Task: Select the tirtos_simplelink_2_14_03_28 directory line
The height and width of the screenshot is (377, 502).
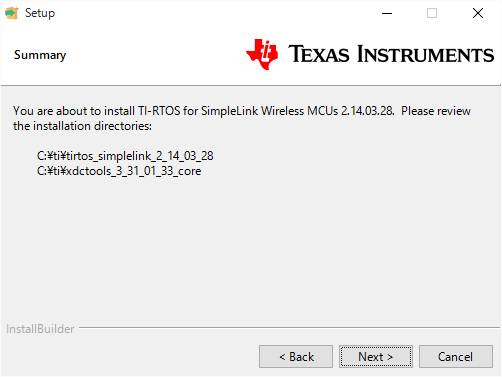Action: tap(125, 156)
